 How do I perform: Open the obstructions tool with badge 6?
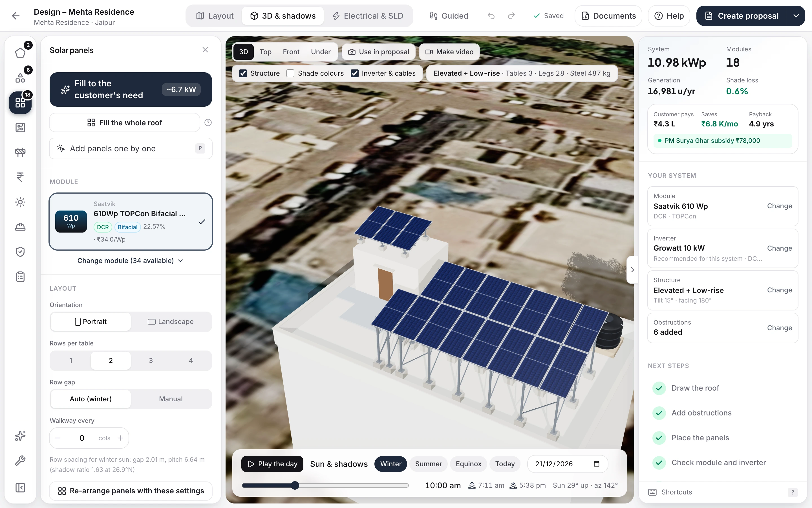(x=21, y=78)
